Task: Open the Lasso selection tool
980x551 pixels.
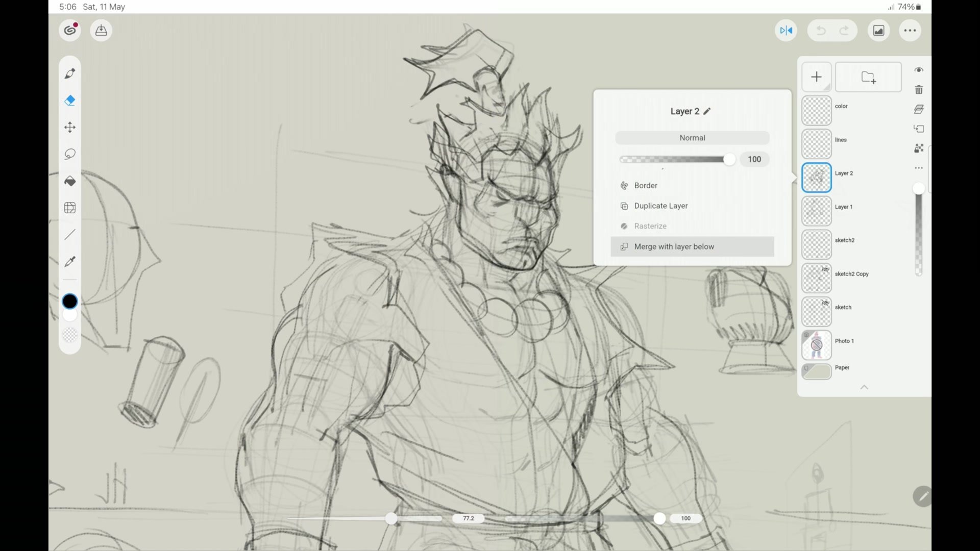Action: pos(70,154)
